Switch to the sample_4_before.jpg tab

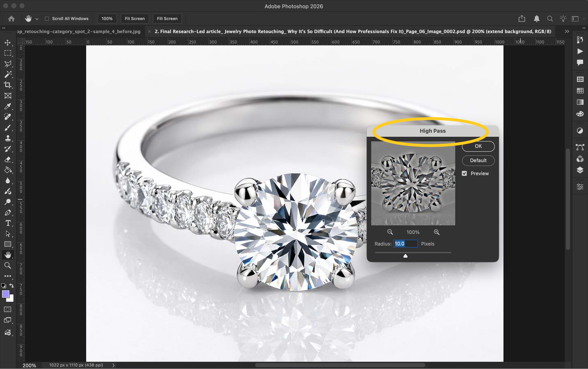pos(79,32)
